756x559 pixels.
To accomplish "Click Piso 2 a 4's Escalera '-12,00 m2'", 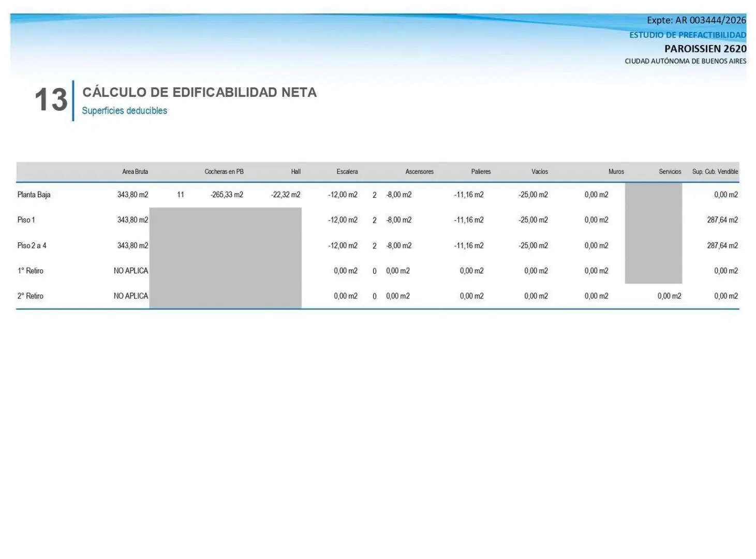I will (x=343, y=246).
